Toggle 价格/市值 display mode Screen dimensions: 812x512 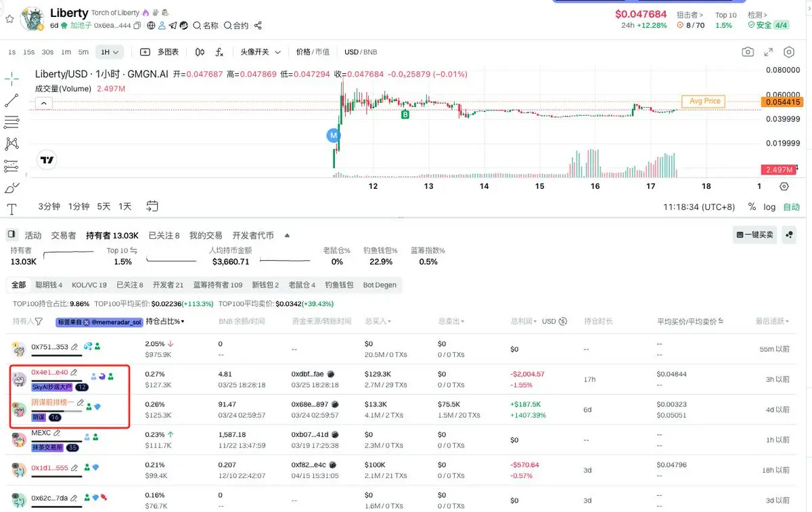click(313, 52)
